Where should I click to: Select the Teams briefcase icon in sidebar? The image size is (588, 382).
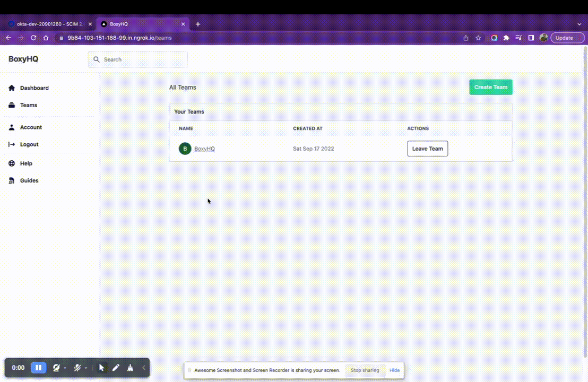[12, 105]
